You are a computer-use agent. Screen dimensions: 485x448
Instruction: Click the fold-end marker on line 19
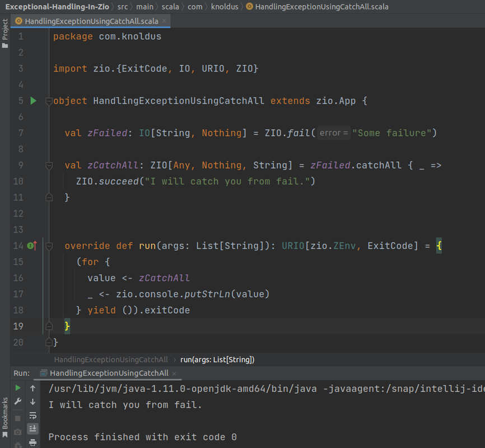click(x=49, y=326)
